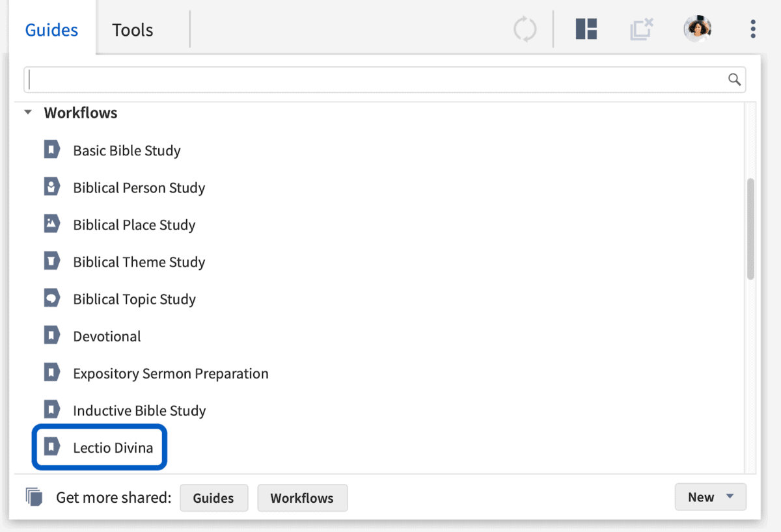This screenshot has height=532, width=781.
Task: Click the shared Guides button
Action: click(x=213, y=498)
